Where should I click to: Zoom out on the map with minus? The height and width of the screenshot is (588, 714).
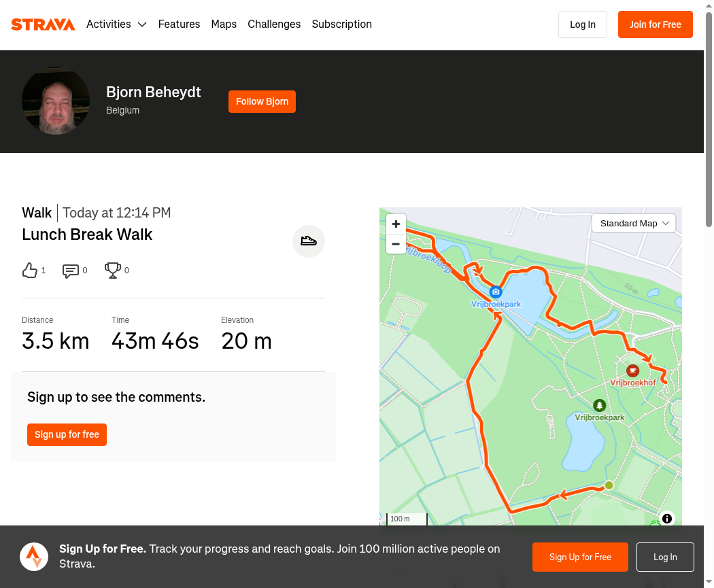tap(396, 244)
